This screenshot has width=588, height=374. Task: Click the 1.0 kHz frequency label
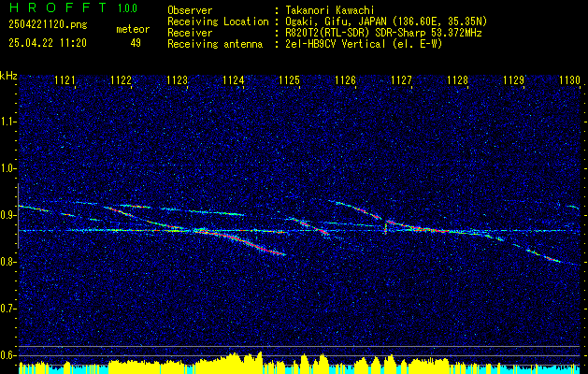tap(7, 168)
